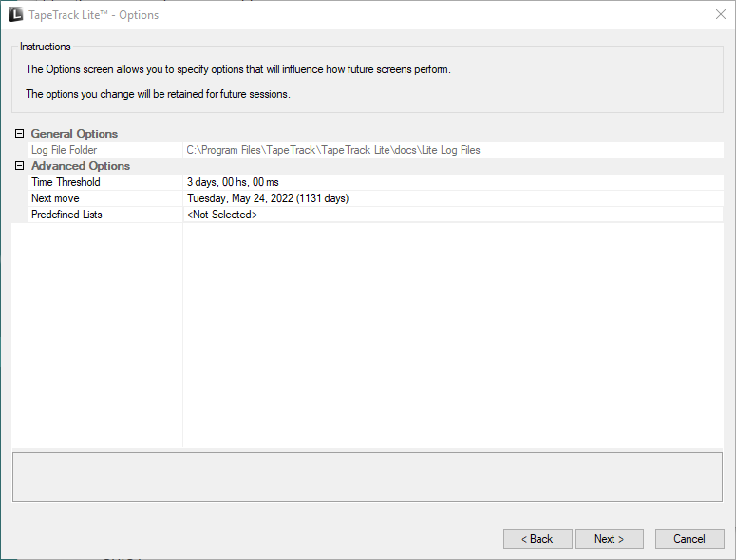Continue with the Next > button
The width and height of the screenshot is (736, 560).
point(609,539)
